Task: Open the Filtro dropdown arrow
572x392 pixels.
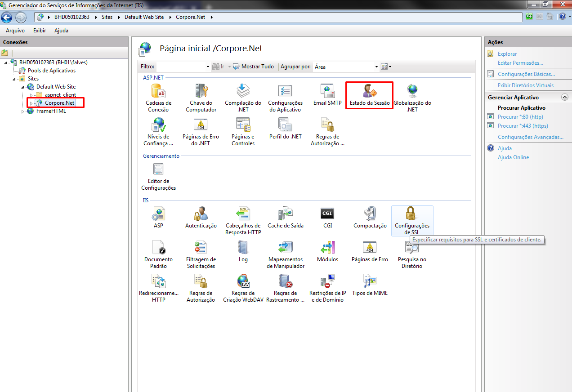Action: tap(208, 67)
